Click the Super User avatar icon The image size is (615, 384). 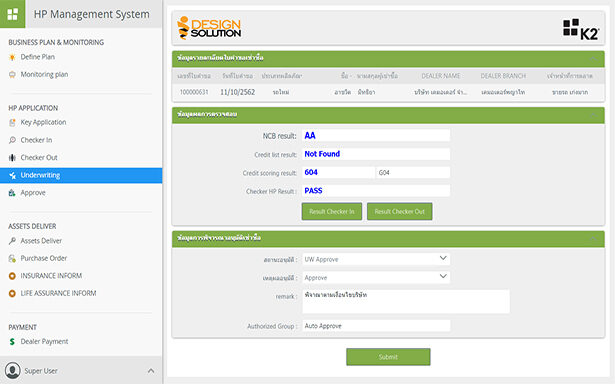(x=13, y=371)
